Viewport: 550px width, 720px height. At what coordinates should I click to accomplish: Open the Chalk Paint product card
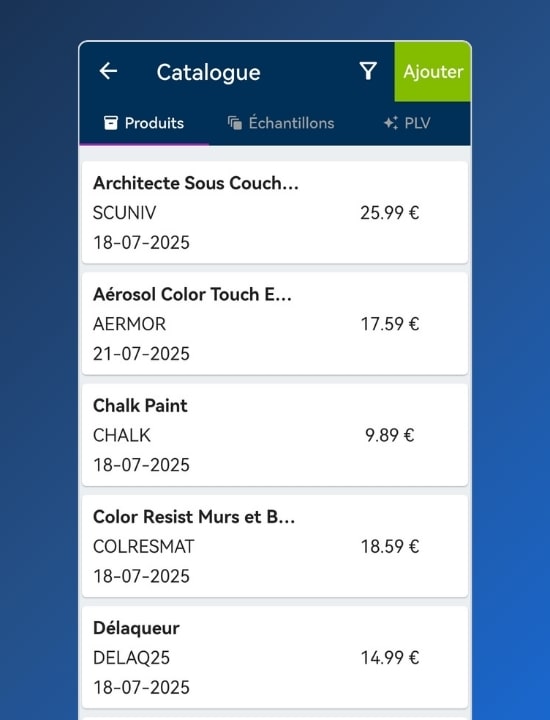tap(275, 434)
